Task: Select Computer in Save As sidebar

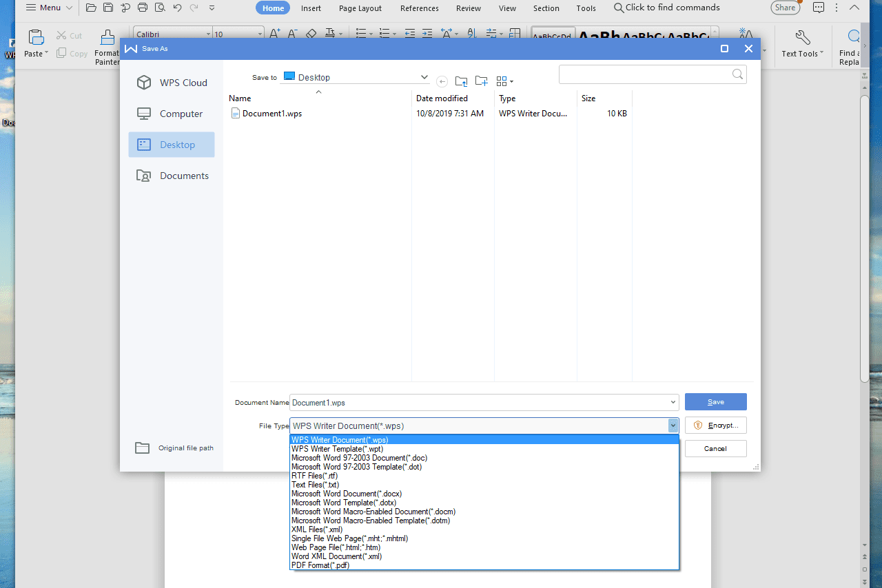Action: click(172, 114)
